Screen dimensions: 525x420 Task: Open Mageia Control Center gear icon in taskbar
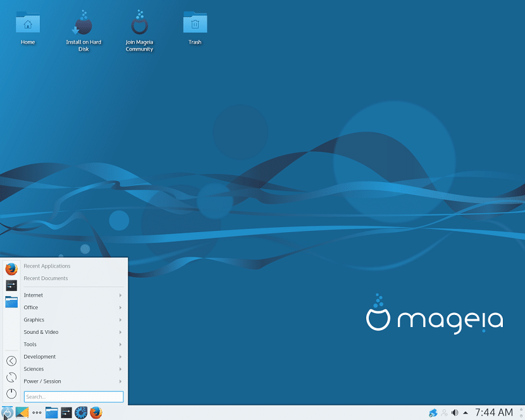click(82, 412)
